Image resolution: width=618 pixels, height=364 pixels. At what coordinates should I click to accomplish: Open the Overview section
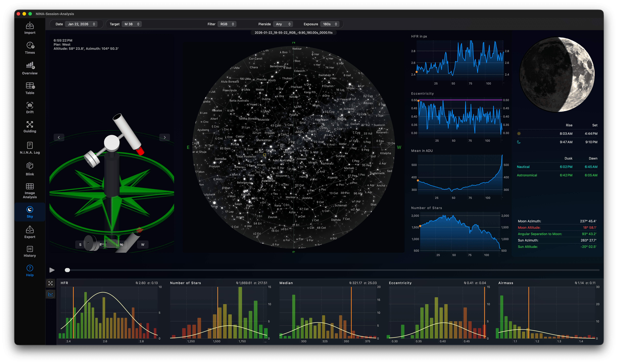30,68
